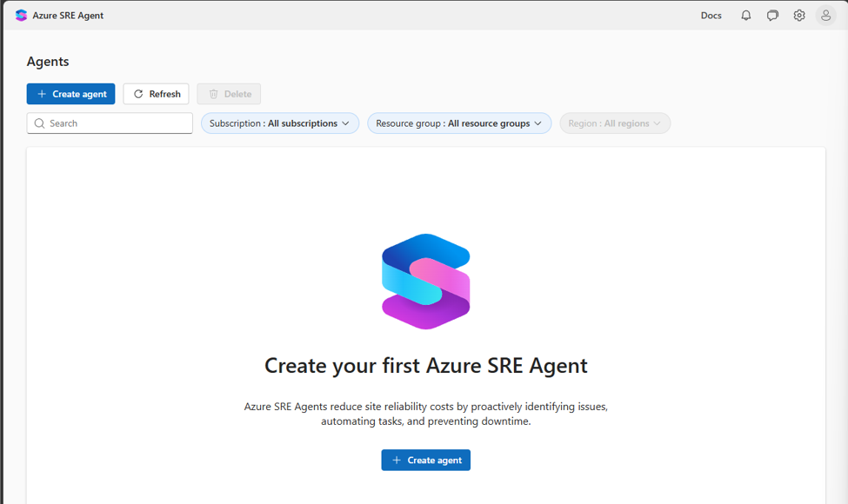Viewport: 848px width, 504px height.
Task: Open the settings gear icon
Action: click(x=799, y=15)
